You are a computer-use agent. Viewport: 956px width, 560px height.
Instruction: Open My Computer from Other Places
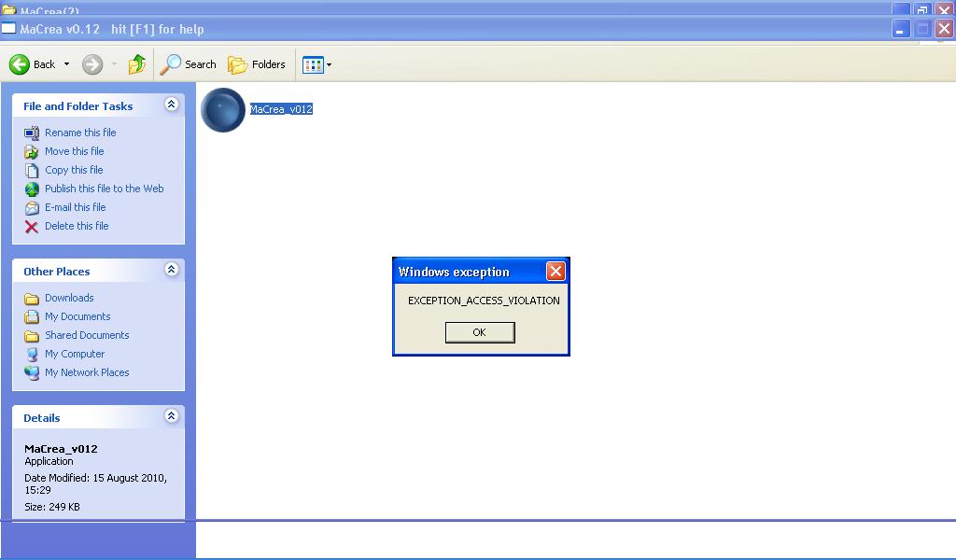(75, 354)
